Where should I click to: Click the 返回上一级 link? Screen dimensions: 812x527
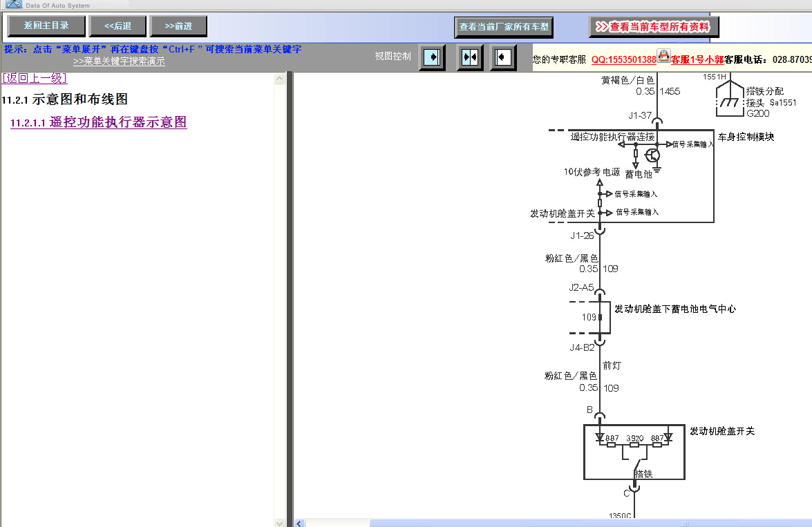point(35,78)
